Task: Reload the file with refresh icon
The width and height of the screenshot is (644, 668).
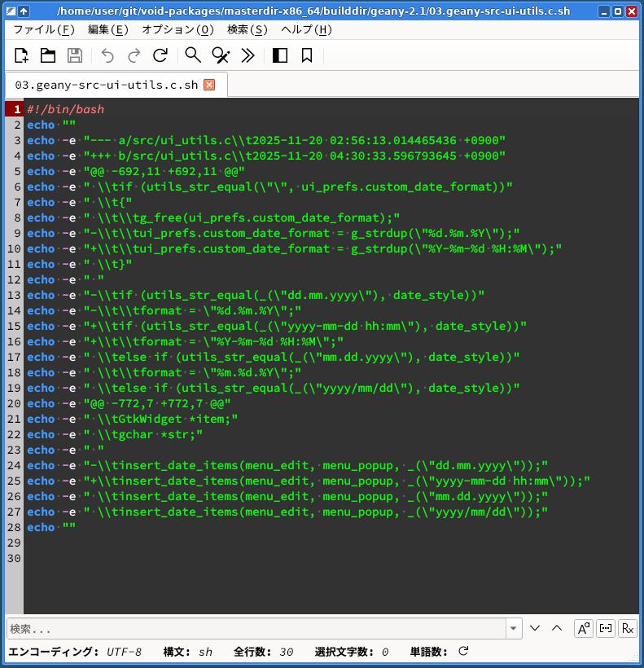Action: tap(160, 55)
